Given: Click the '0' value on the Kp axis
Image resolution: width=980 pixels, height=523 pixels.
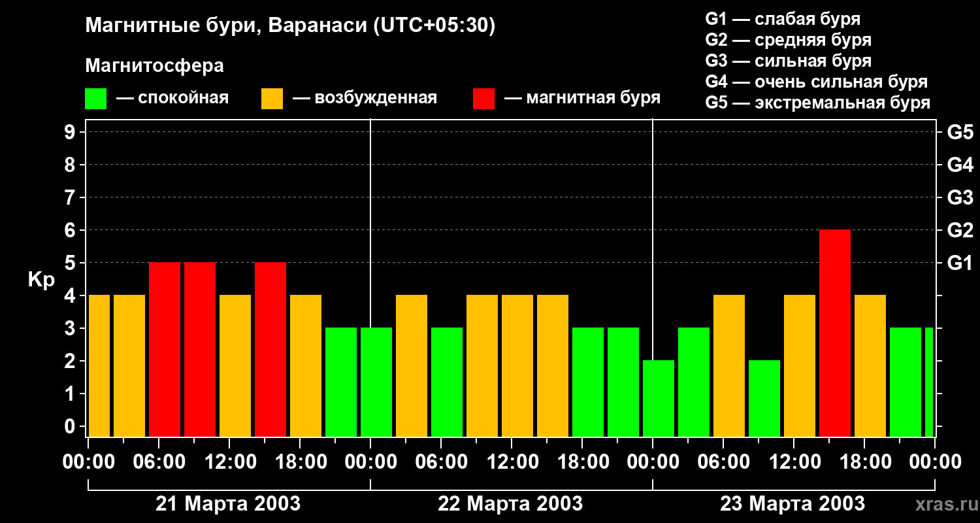Looking at the screenshot, I should click(71, 426).
